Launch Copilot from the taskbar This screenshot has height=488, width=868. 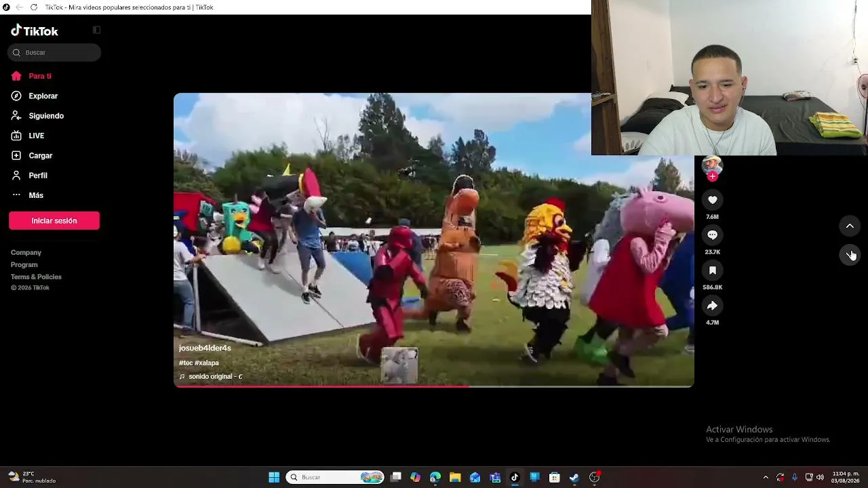click(x=416, y=477)
